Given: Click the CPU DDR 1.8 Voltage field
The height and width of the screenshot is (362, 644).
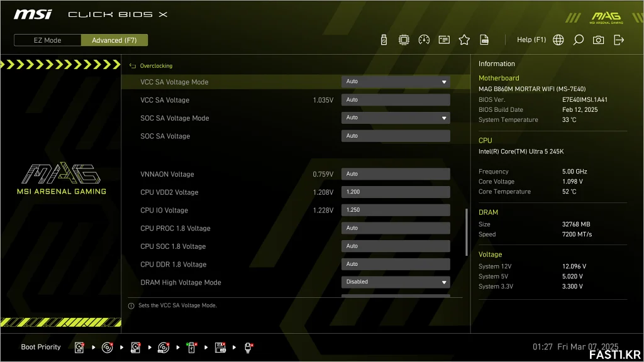Looking at the screenshot, I should click(396, 265).
